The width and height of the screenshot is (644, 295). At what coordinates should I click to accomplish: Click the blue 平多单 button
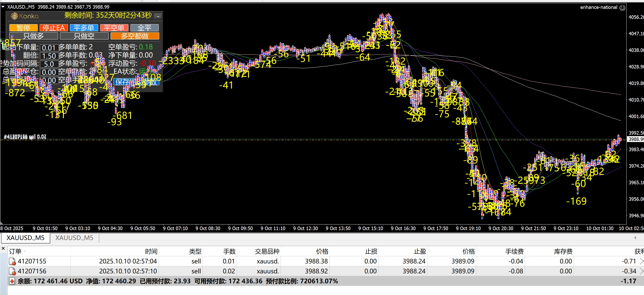point(84,27)
